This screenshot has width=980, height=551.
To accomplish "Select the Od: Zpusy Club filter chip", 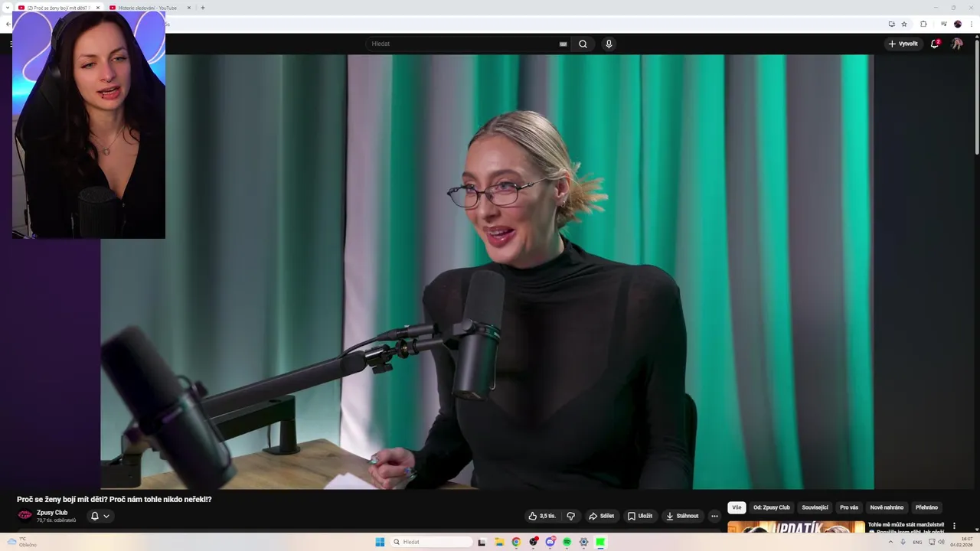I will click(x=772, y=507).
